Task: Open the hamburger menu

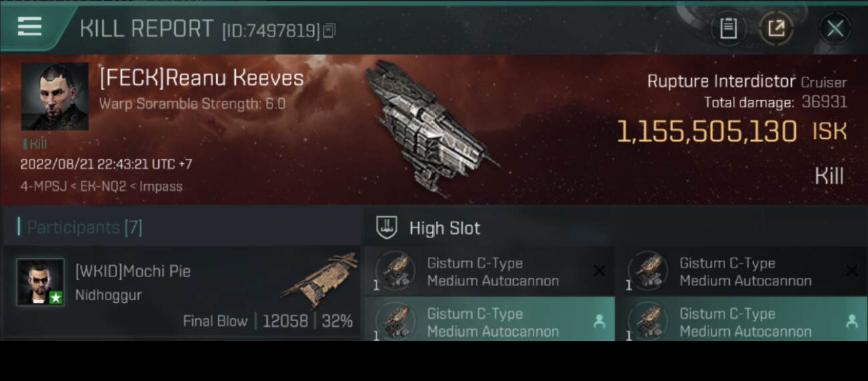Action: coord(29,27)
